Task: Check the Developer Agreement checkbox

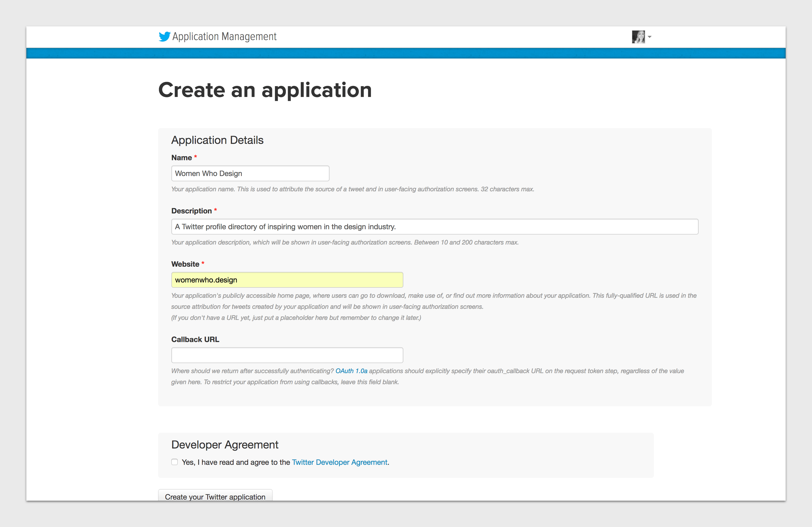Action: [x=175, y=462]
